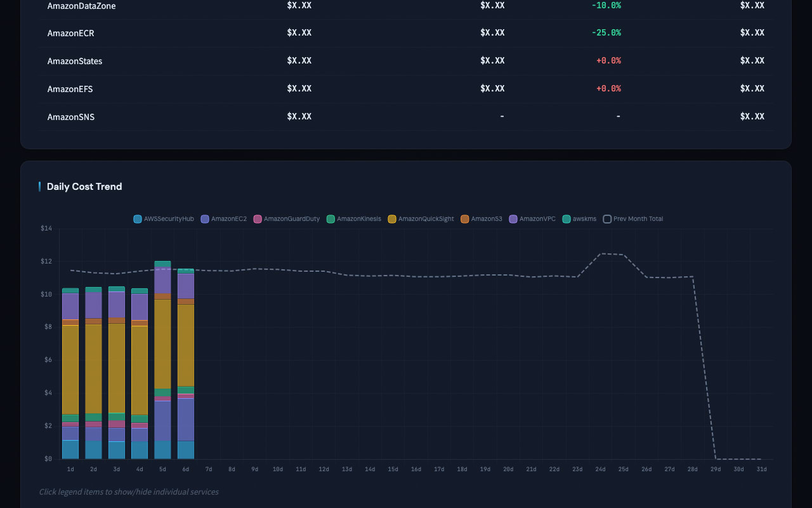812x508 pixels.
Task: Click the AmazonS3 orange legend icon
Action: (465, 219)
